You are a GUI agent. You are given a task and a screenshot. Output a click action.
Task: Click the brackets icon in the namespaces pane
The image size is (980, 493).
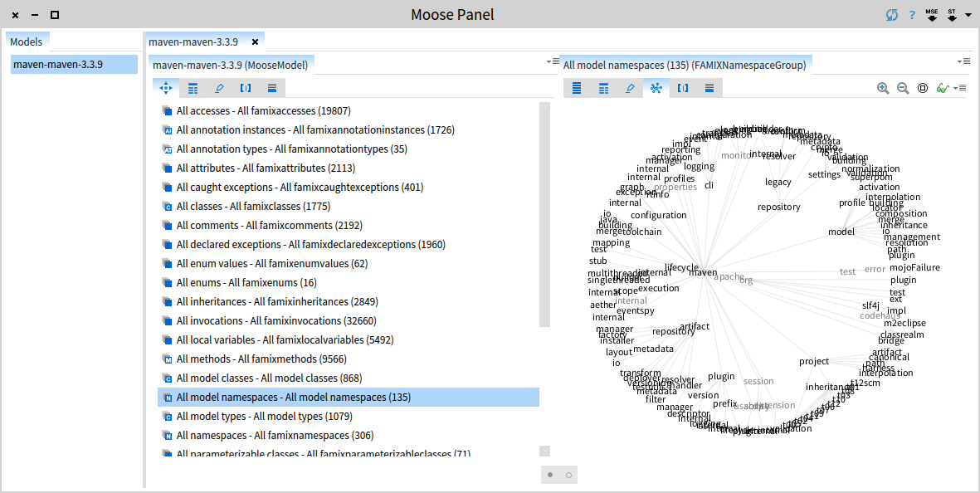(682, 88)
